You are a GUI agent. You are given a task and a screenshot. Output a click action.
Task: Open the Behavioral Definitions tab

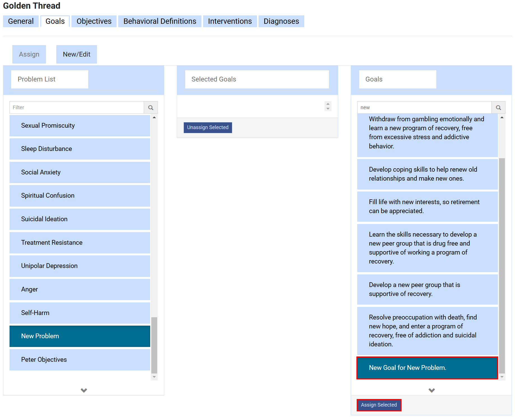160,21
